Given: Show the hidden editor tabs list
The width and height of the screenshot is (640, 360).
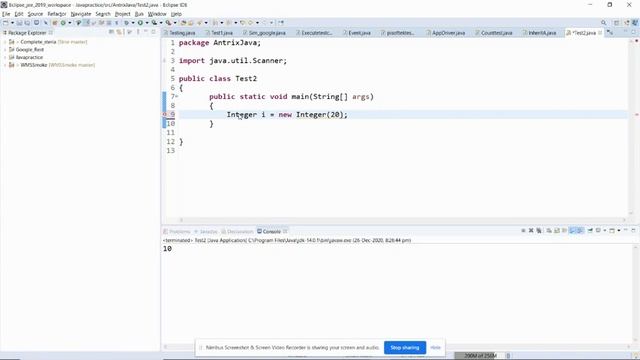Looking at the screenshot, I should pos(610,33).
